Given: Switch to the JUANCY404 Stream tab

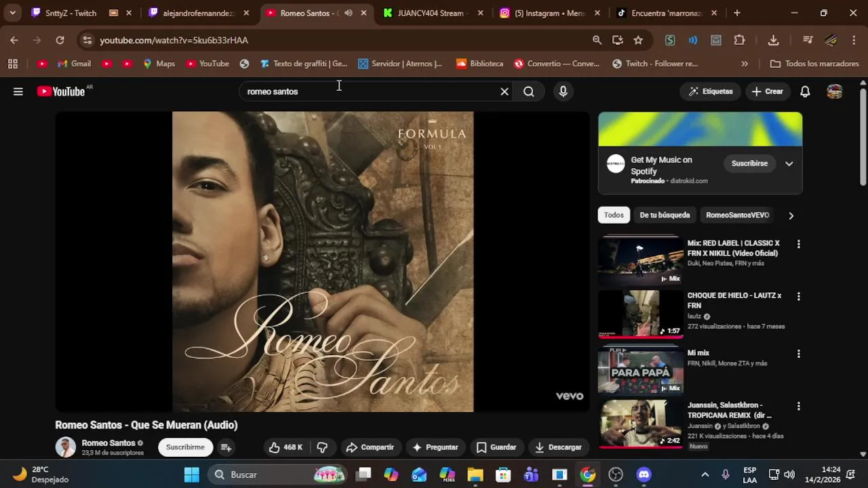Looking at the screenshot, I should [431, 13].
